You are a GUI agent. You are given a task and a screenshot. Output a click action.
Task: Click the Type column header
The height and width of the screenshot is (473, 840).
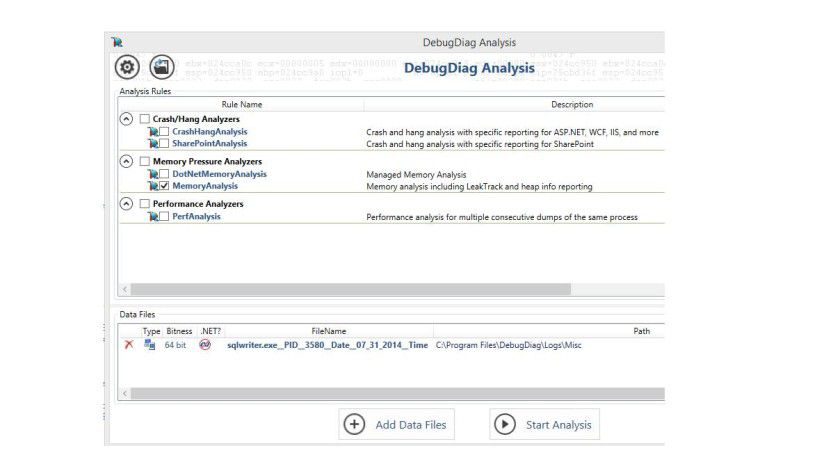point(151,331)
